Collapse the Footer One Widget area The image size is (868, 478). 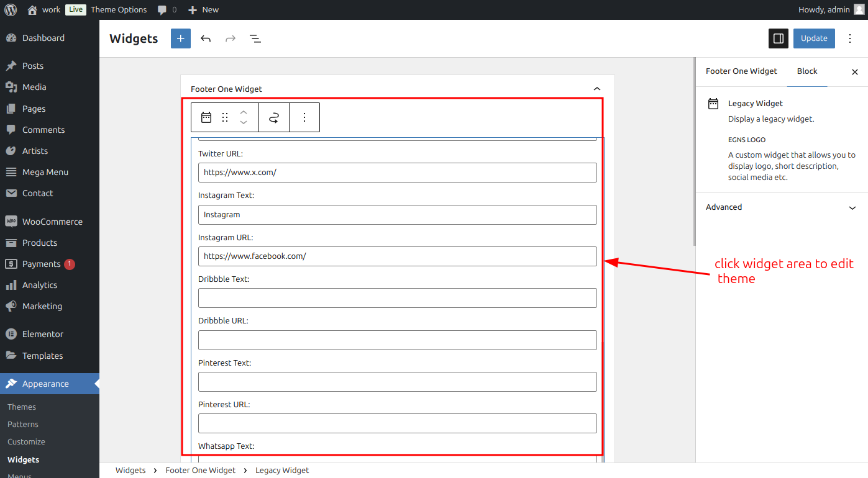coord(597,89)
